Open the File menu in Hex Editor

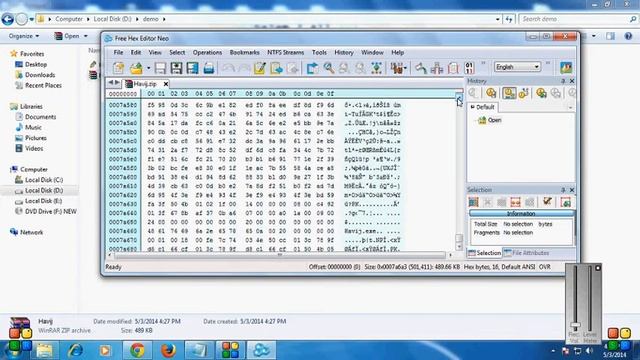[118, 52]
